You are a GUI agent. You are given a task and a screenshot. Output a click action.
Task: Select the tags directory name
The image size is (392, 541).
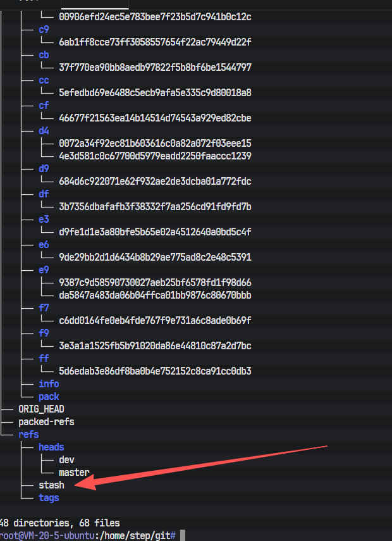[49, 498]
